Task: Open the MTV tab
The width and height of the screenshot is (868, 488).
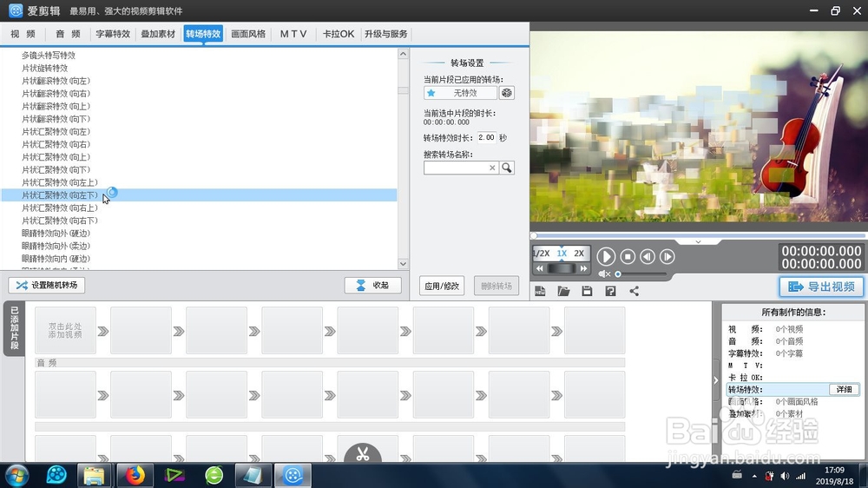Action: coord(293,34)
